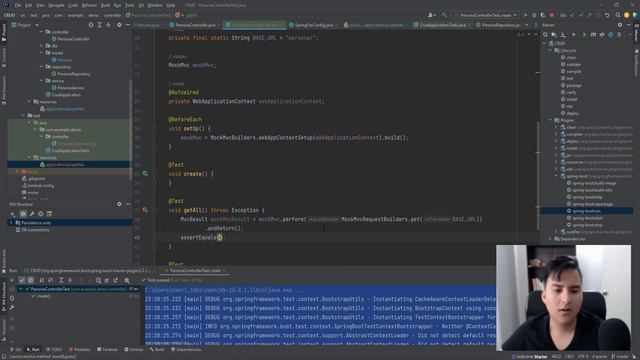Click Rerun green icon in Run panel
This screenshot has height=360, width=640.
point(12,280)
